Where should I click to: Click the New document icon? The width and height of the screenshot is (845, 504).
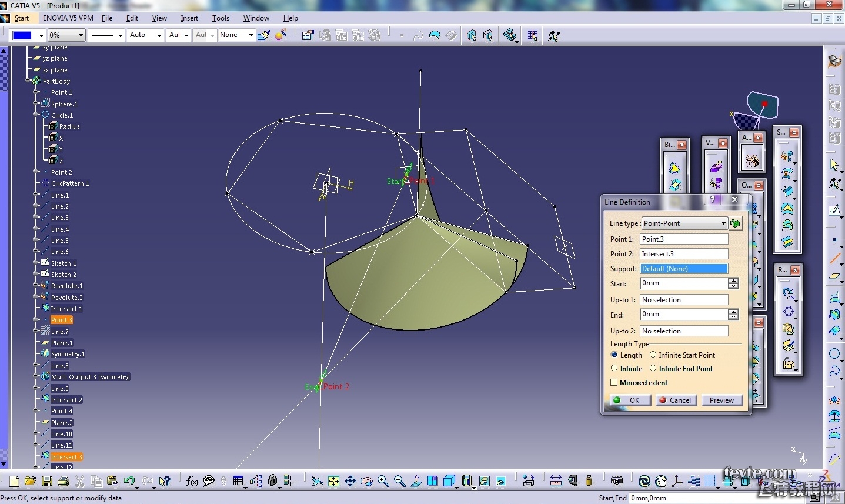coord(15,481)
